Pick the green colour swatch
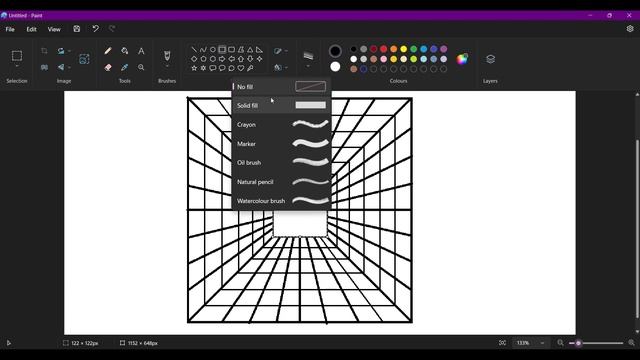The image size is (640, 360). click(413, 49)
